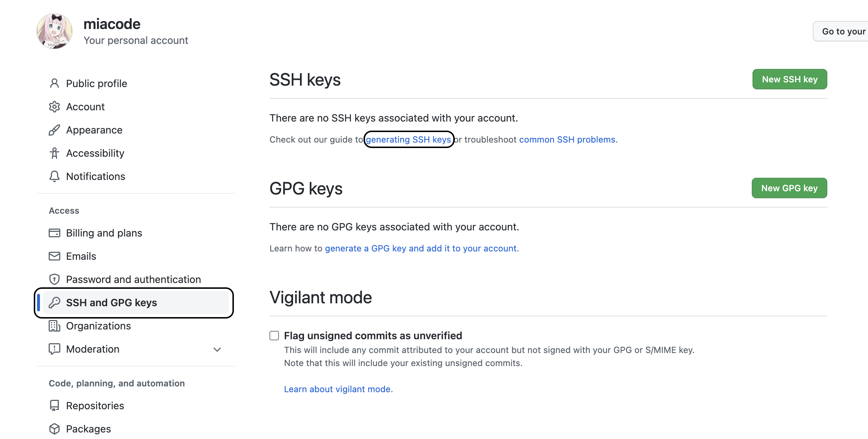Enable Flag unsigned commits as unverified
The image size is (868, 439).
(x=274, y=336)
